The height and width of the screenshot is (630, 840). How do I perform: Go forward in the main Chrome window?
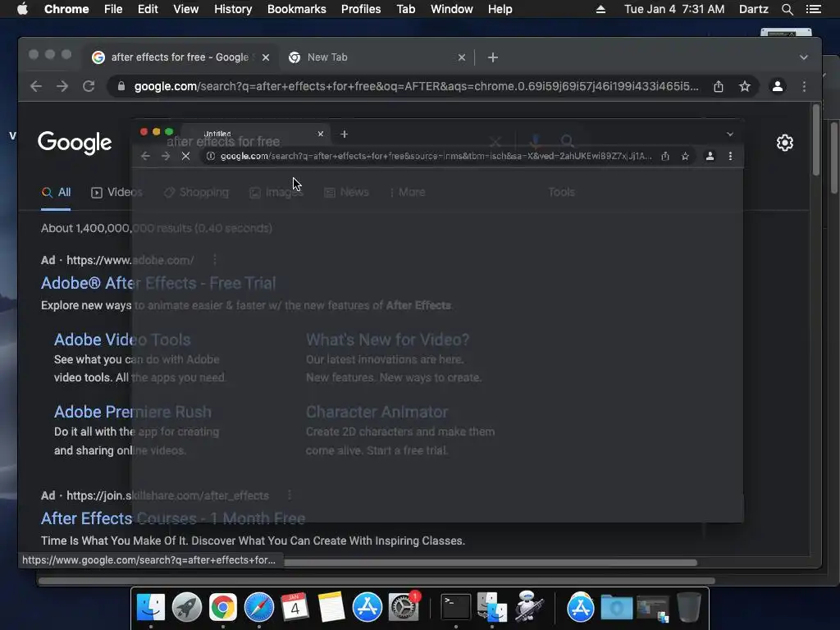click(62, 86)
